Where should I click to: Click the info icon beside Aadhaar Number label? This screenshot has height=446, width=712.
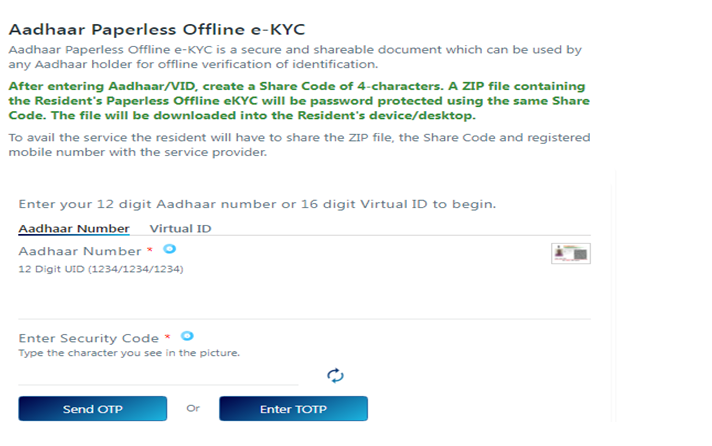click(x=170, y=249)
